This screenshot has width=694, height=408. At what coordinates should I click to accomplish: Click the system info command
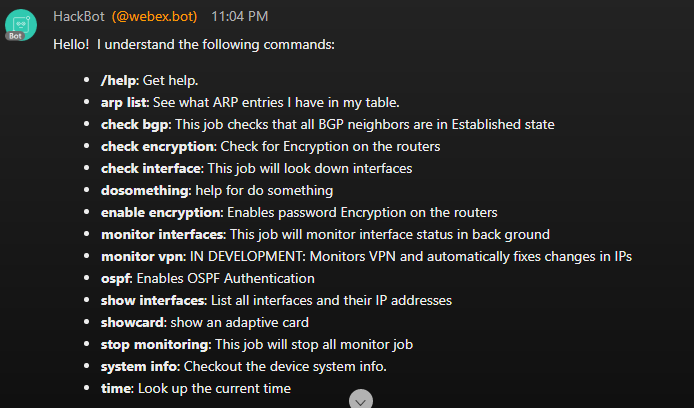pyautogui.click(x=139, y=366)
